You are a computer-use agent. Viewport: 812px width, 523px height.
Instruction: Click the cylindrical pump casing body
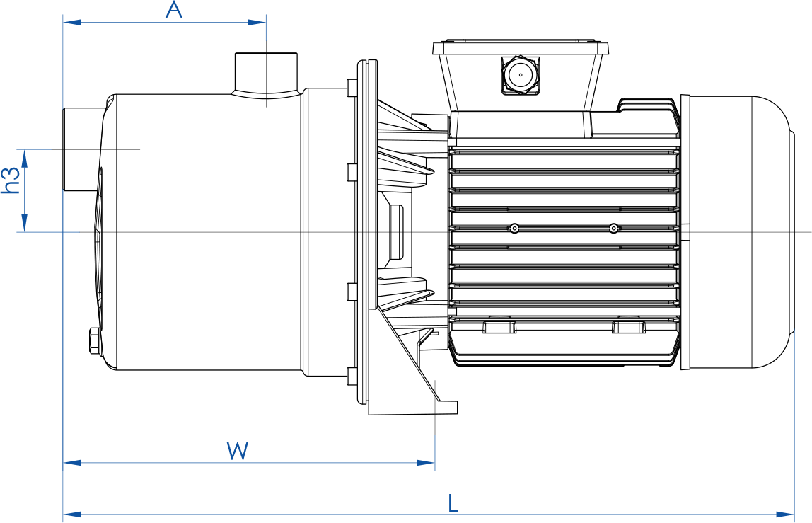pyautogui.click(x=205, y=234)
